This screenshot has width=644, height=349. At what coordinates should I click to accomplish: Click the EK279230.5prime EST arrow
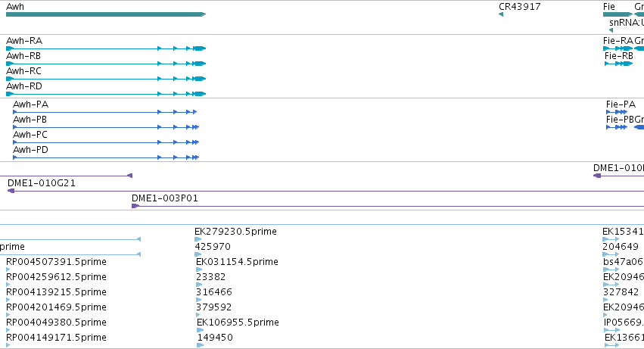[198, 239]
